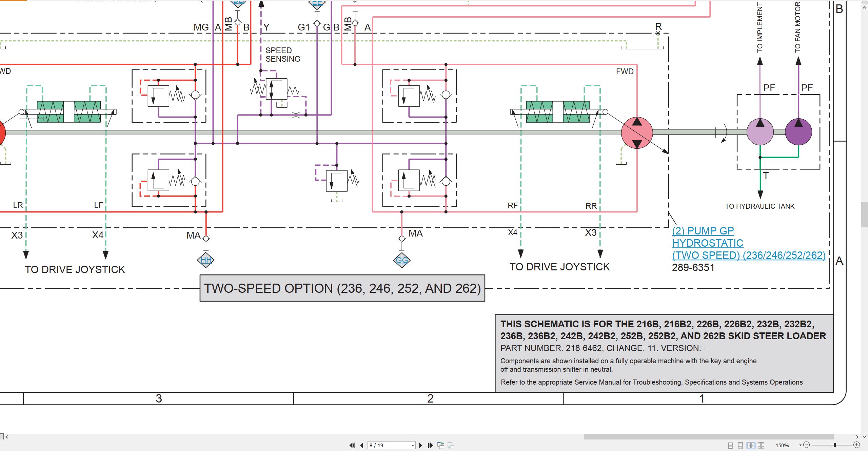Click the RF port label
The width and height of the screenshot is (868, 451).
(513, 206)
